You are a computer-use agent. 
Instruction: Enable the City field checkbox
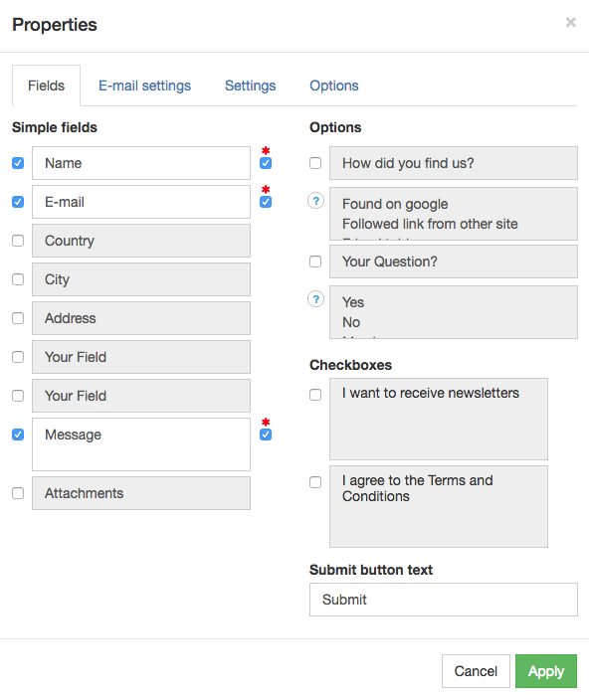(x=18, y=279)
